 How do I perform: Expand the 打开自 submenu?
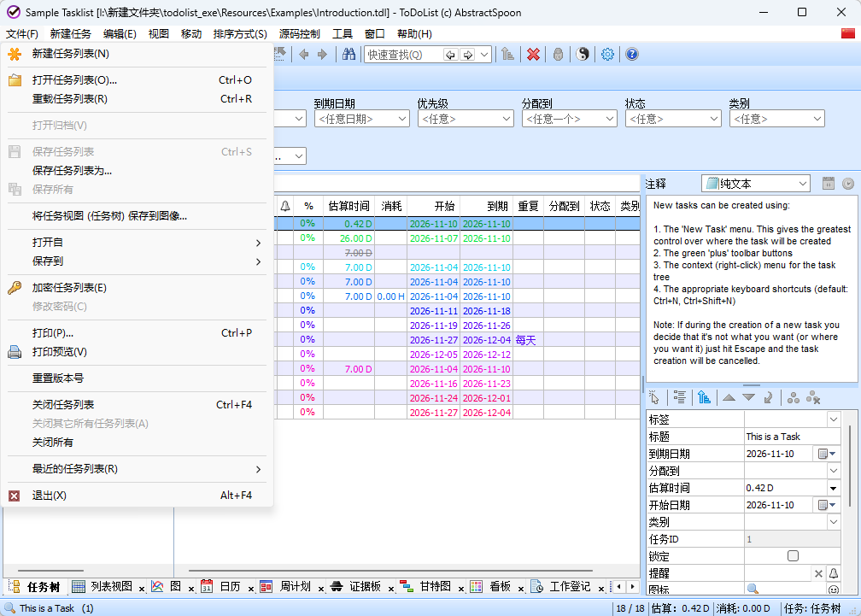click(138, 242)
